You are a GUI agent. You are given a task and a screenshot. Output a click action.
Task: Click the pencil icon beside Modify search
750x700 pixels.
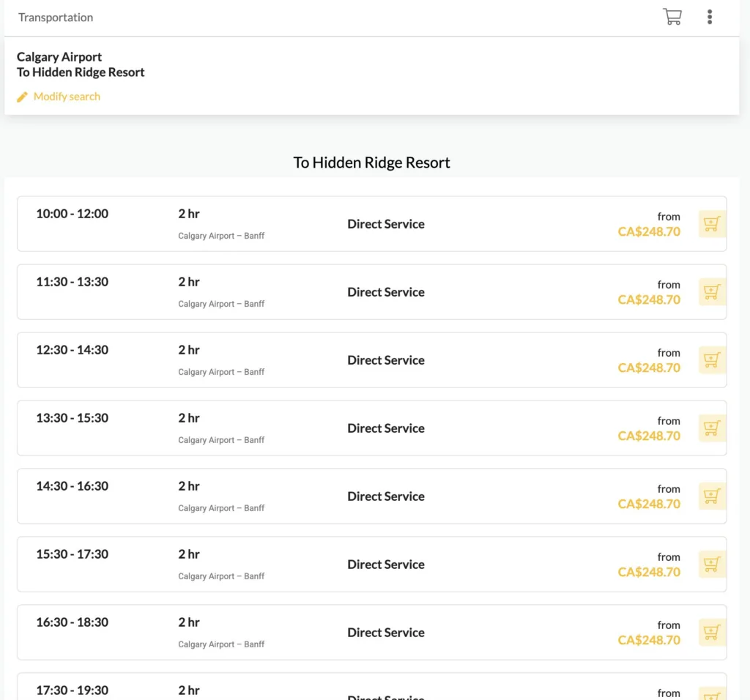(22, 97)
